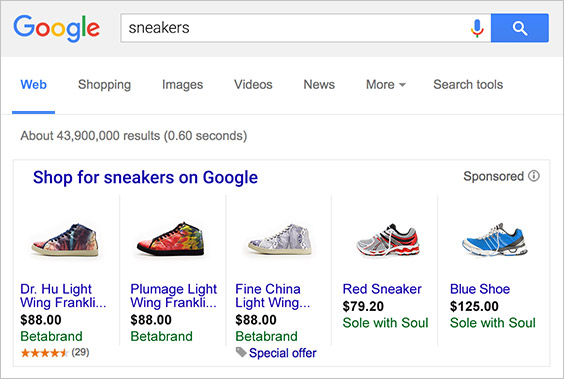Expand the More dropdown menu

click(x=386, y=85)
